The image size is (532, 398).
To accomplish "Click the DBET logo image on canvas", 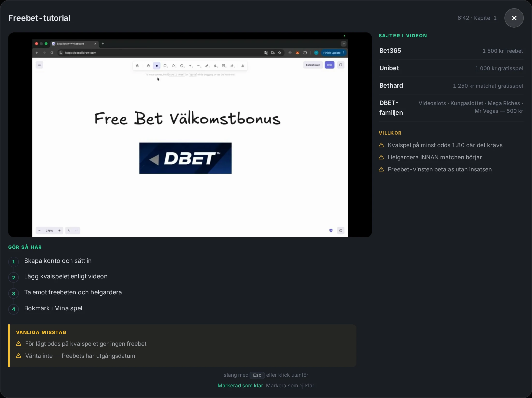I will (x=185, y=158).
